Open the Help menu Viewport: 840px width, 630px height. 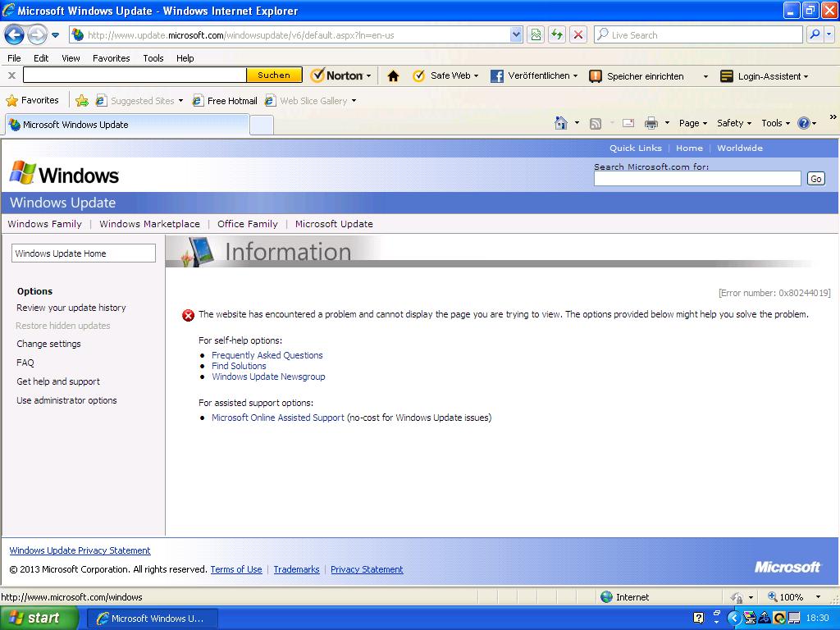click(185, 58)
